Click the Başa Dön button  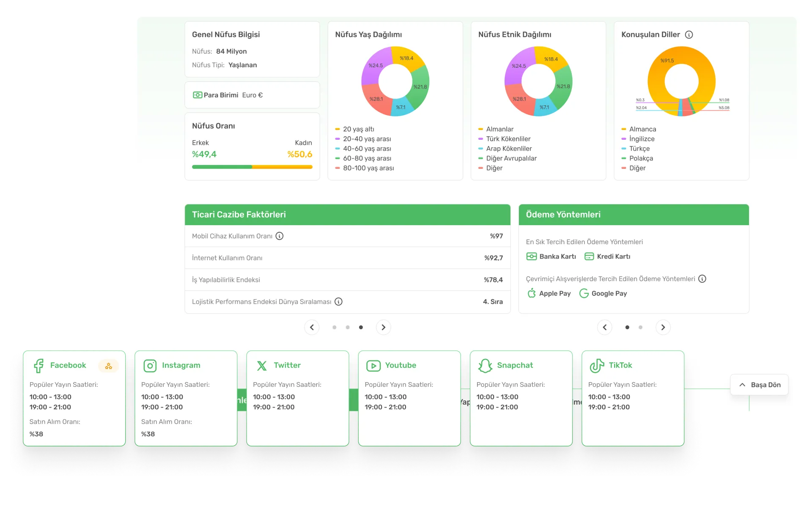pos(759,385)
